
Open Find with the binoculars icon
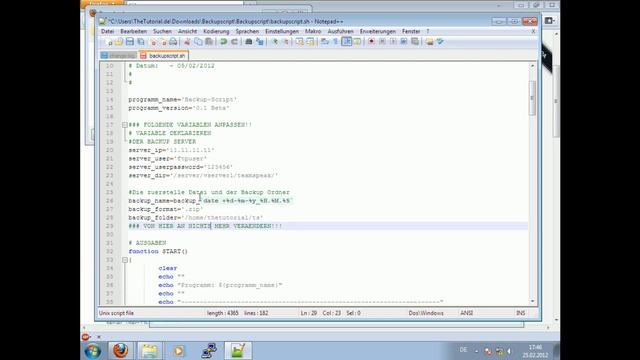click(248, 42)
